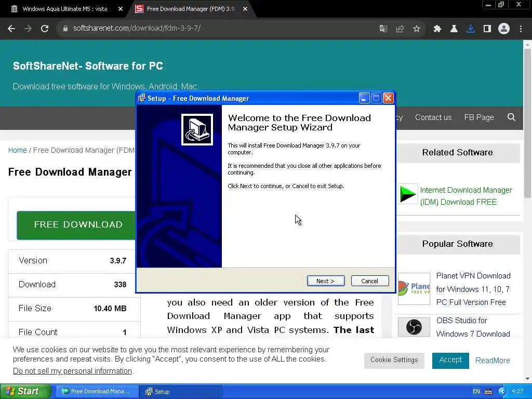
Task: Click the Planet VPN thumbnail image
Action: click(x=414, y=288)
